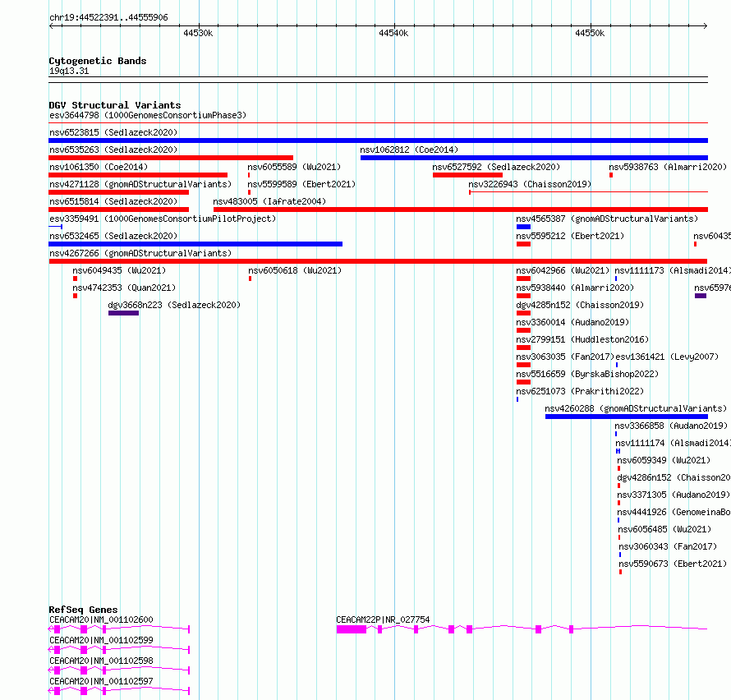Image resolution: width=731 pixels, height=700 pixels.
Task: Click the nsv6532465 Sedlazeck2020 variant label
Action: 113,236
